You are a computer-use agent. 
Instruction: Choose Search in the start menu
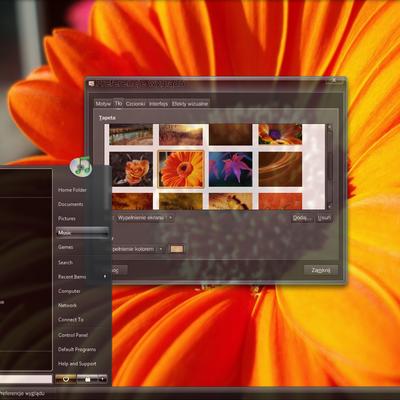pyautogui.click(x=65, y=262)
